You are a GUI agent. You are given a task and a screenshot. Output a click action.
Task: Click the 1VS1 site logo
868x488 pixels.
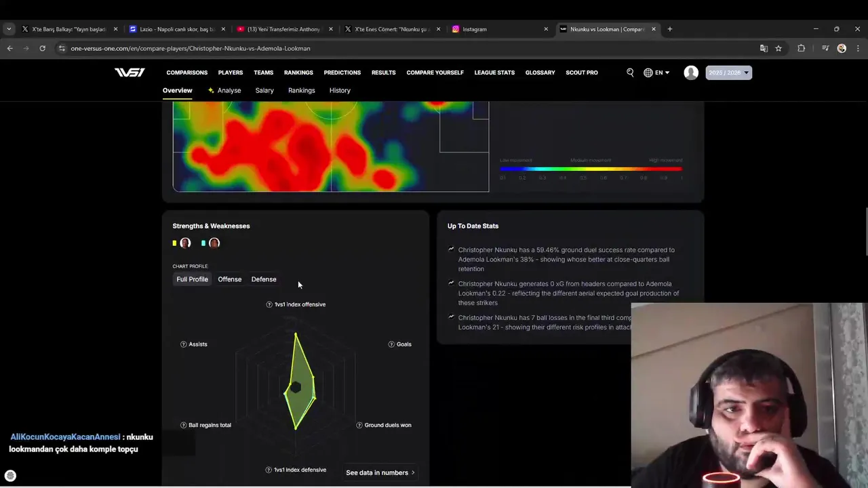(130, 73)
